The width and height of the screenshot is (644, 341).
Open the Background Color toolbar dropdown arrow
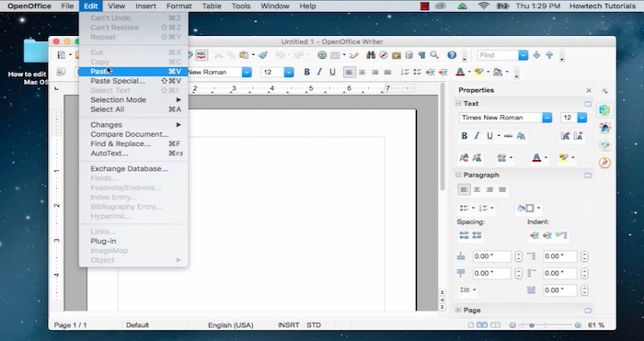click(x=507, y=73)
